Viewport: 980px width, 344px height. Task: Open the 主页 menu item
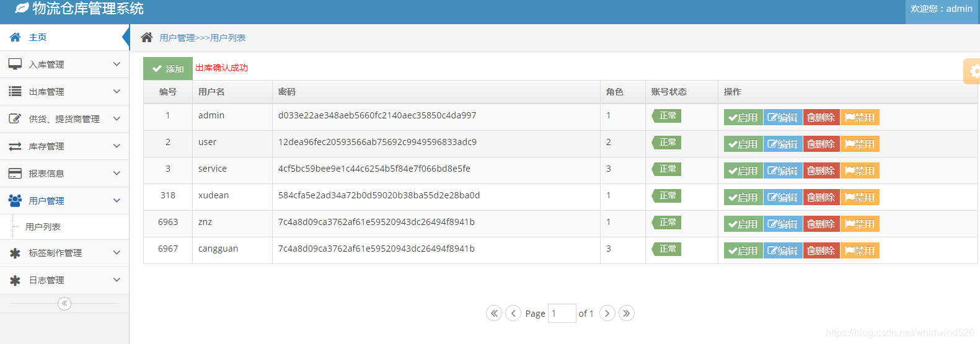pos(64,37)
